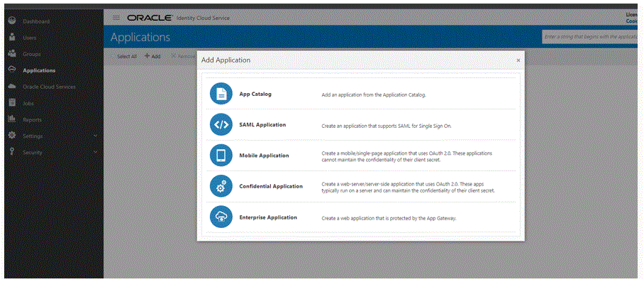Choose SAML Application option label

point(262,124)
